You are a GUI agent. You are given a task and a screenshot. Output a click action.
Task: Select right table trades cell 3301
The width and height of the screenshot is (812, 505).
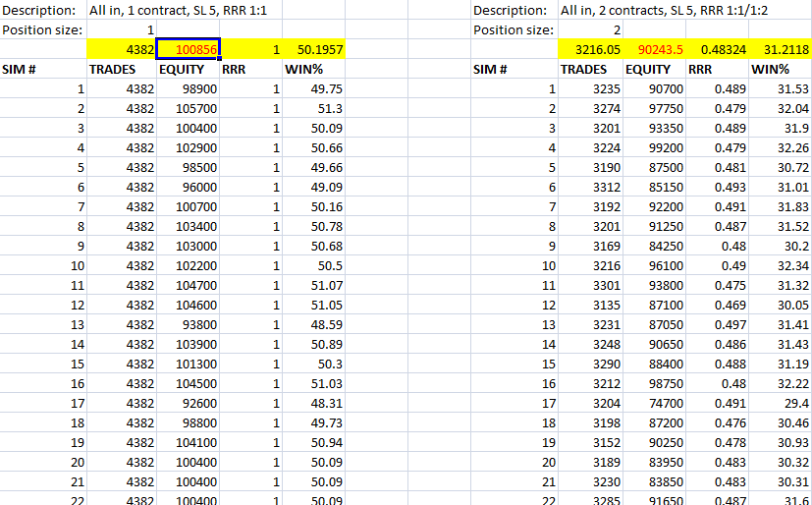pyautogui.click(x=591, y=285)
